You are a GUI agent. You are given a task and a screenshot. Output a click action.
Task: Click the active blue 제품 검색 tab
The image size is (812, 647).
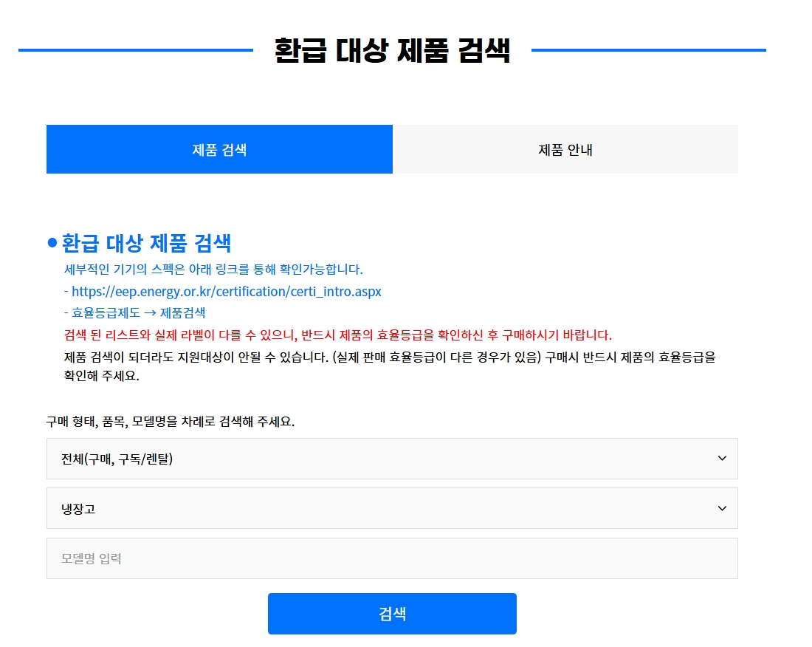click(219, 148)
